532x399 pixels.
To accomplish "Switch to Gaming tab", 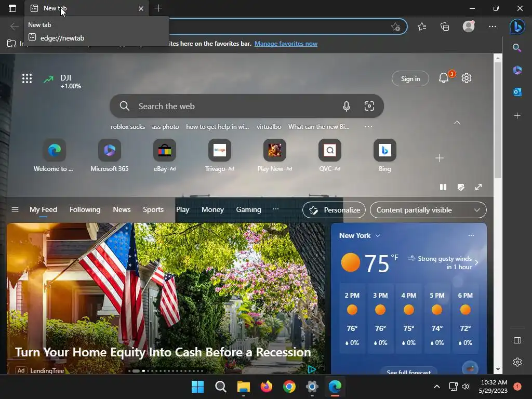I will pos(248,210).
